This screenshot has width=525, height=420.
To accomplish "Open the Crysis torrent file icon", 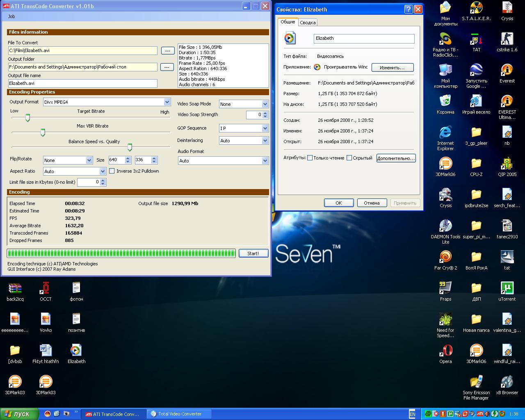I will point(507,8).
